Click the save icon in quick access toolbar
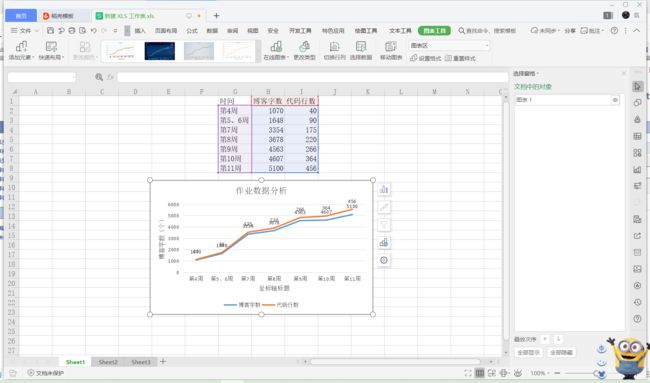Viewport: 650px width, 383px height. tap(50, 31)
